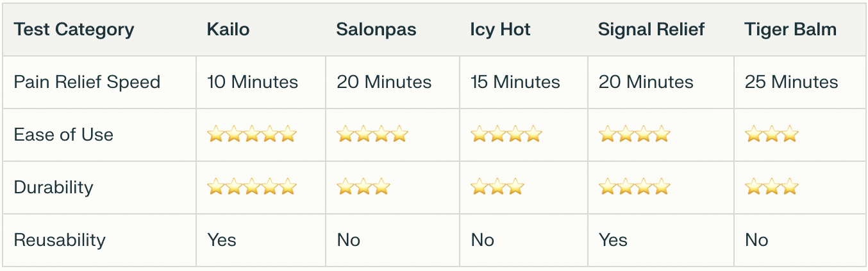Click the Reusability row label
The height and width of the screenshot is (271, 868).
(x=60, y=240)
